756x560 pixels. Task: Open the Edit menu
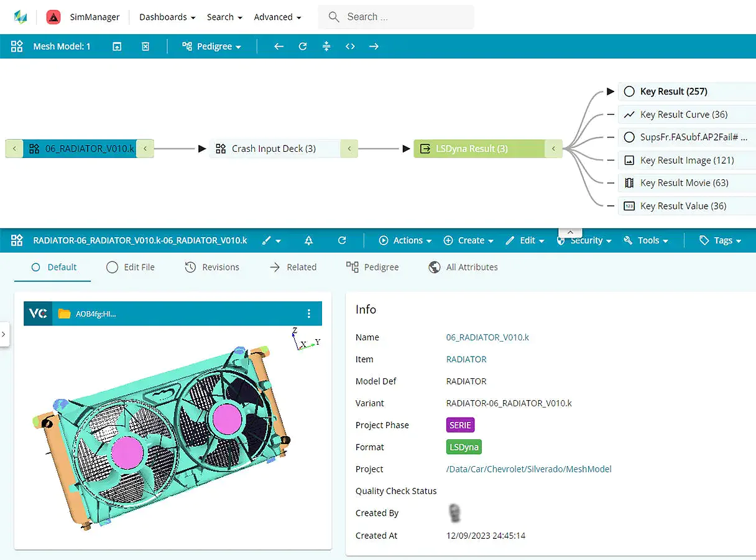coord(525,240)
